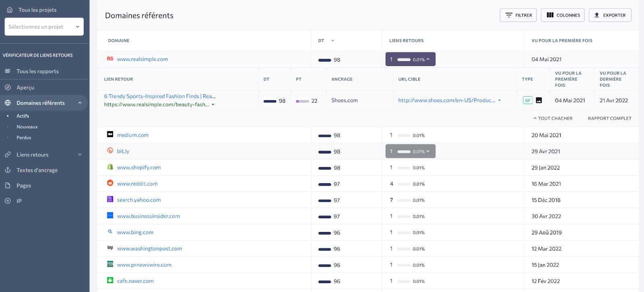644x292 pixels.
Task: Open the Aperçu sidebar item
Action: tap(25, 87)
